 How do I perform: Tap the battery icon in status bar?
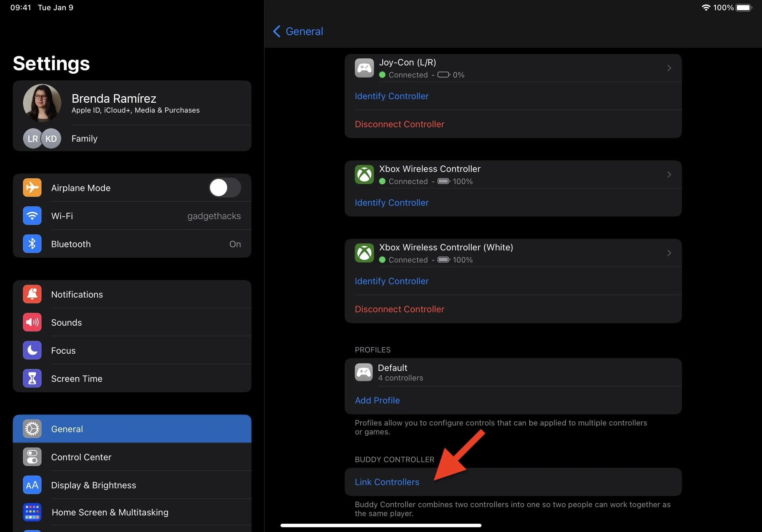(x=744, y=7)
